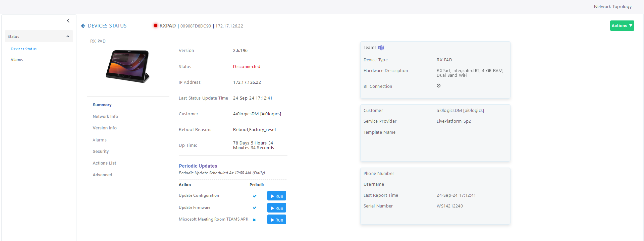
Task: Click the RX-PAD device image
Action: click(128, 66)
